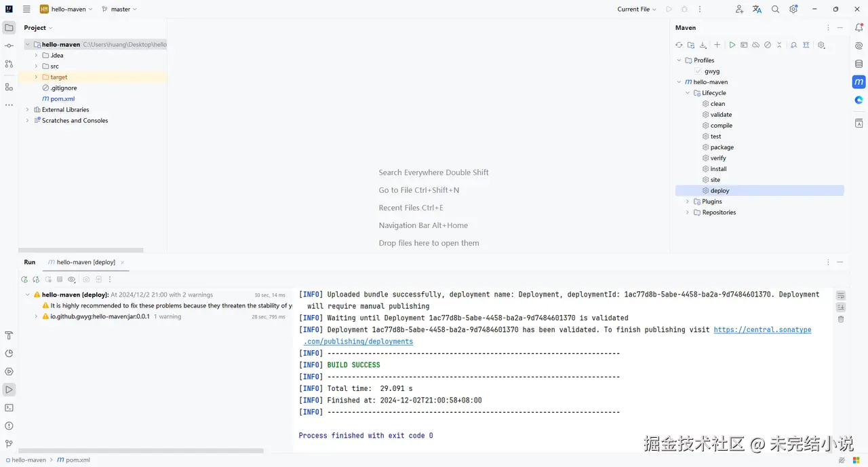Viewport: 868px width, 467px height.
Task: Open Build tool window hammer icon
Action: tap(9, 335)
